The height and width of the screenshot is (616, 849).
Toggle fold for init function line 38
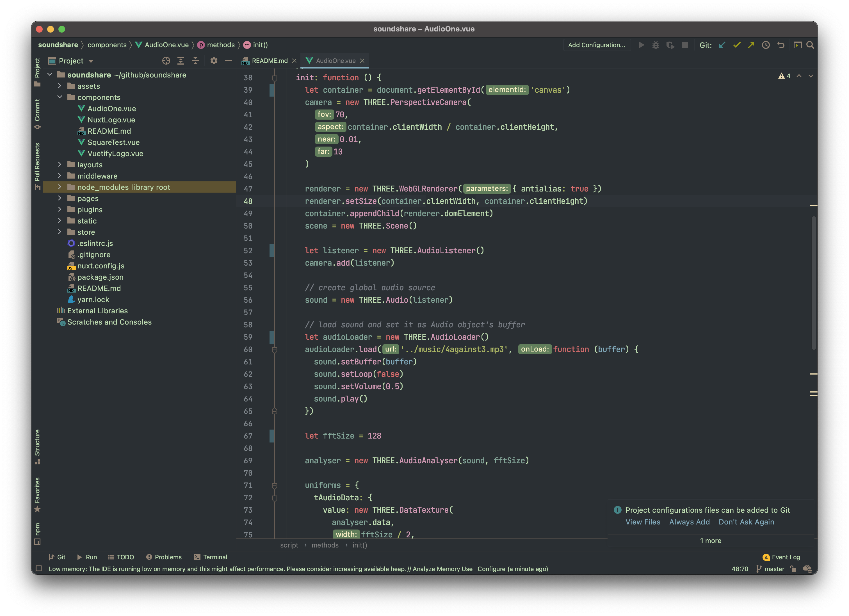coord(274,78)
